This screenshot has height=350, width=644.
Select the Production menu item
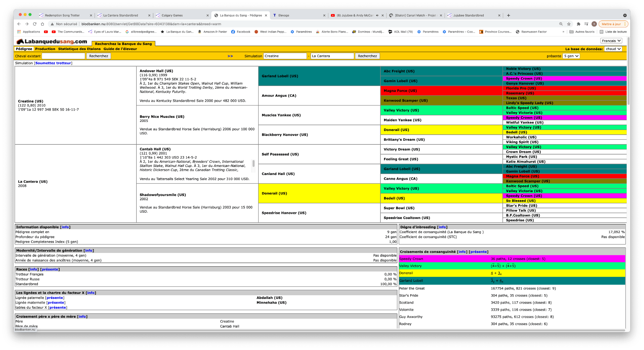(x=45, y=49)
